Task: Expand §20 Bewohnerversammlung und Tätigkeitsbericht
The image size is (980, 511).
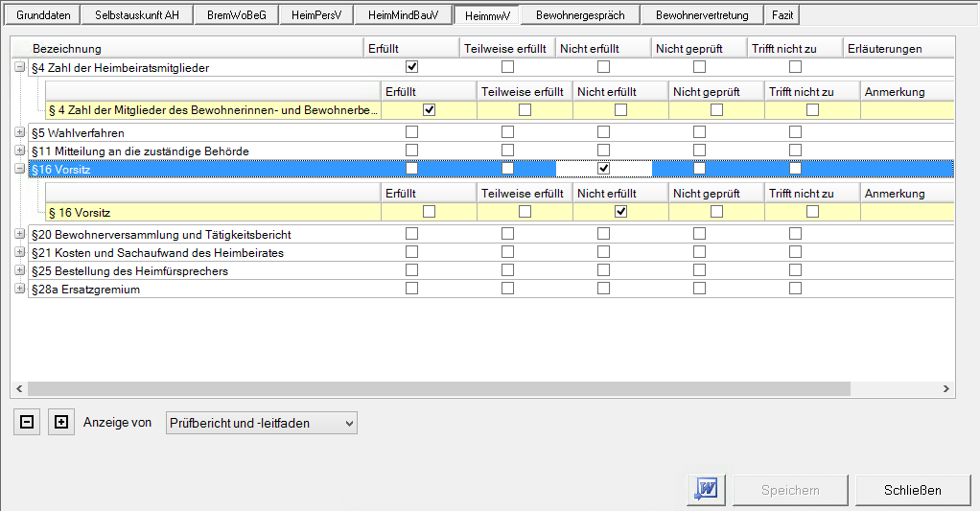Action: click(20, 234)
